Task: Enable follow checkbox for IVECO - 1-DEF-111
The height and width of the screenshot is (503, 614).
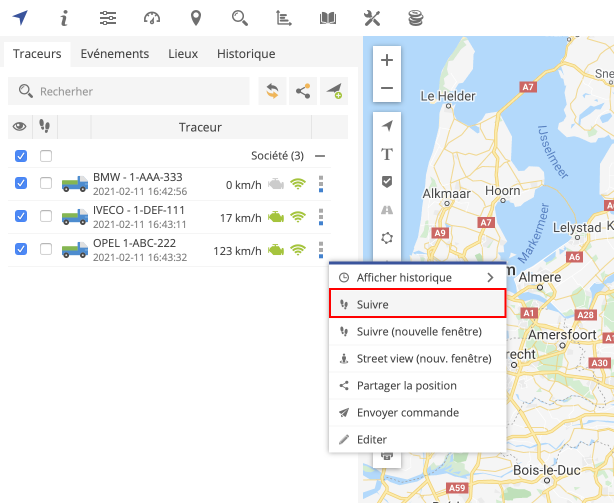Action: pos(45,216)
